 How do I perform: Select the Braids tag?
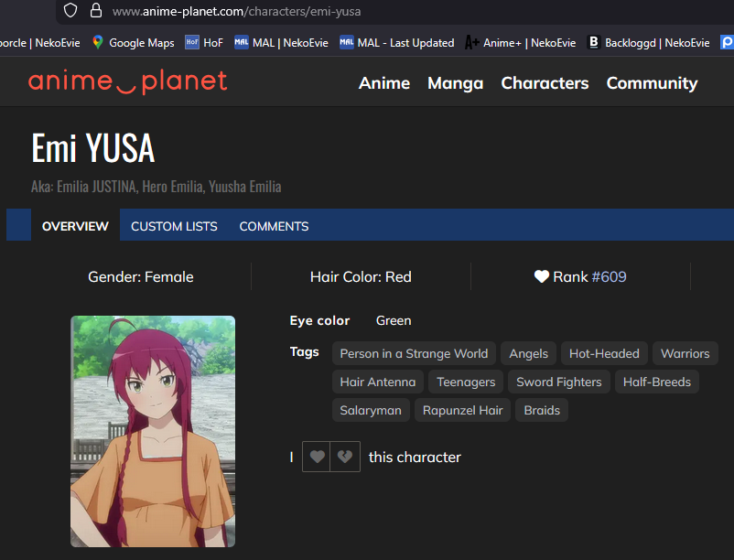tap(542, 410)
